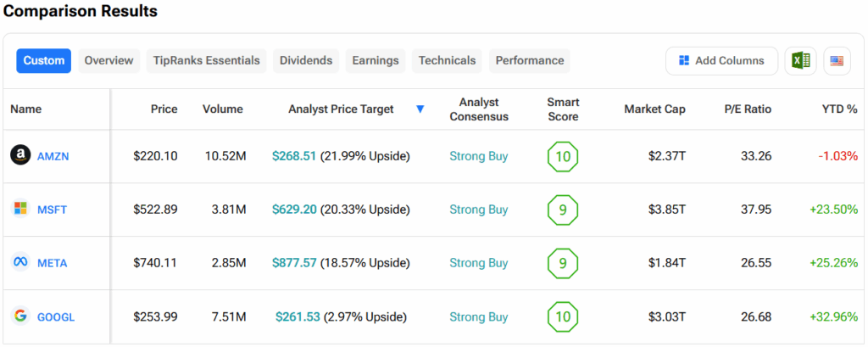
Task: Click AMZN Smart Score 10 badge
Action: (x=563, y=156)
